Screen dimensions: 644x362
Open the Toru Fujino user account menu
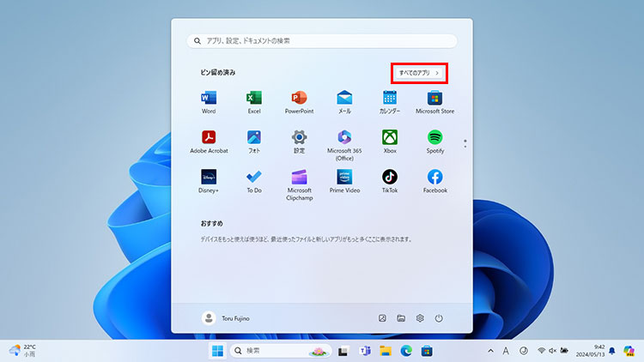point(227,318)
